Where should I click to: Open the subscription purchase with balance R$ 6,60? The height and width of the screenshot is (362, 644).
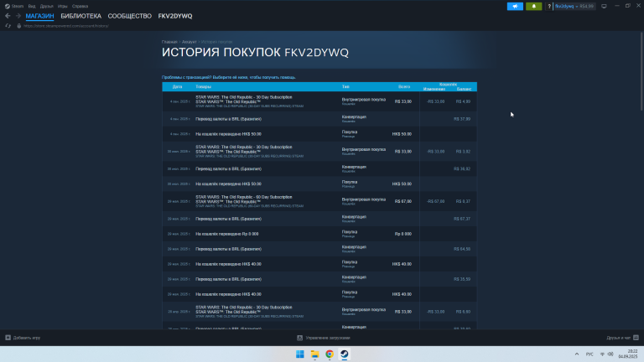click(319, 312)
